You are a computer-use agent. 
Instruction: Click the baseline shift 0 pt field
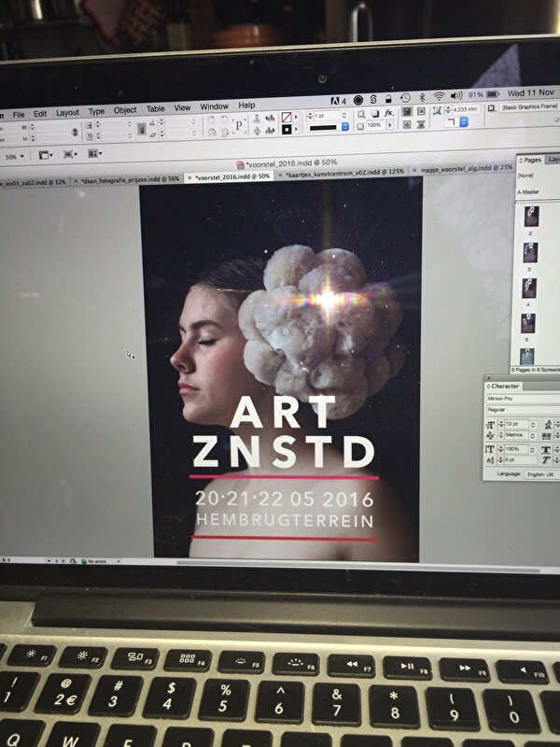coord(521,459)
